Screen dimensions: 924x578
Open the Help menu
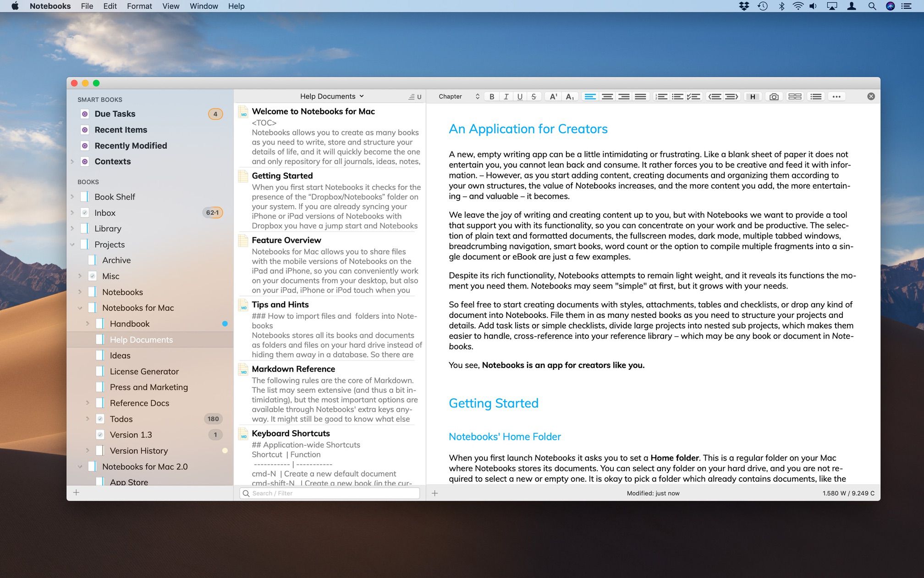(236, 6)
